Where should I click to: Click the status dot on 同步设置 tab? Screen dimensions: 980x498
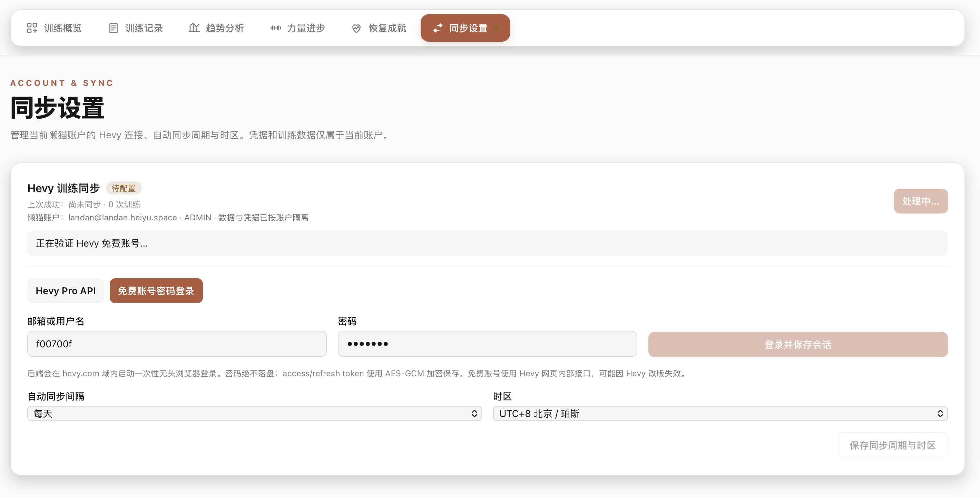(496, 28)
